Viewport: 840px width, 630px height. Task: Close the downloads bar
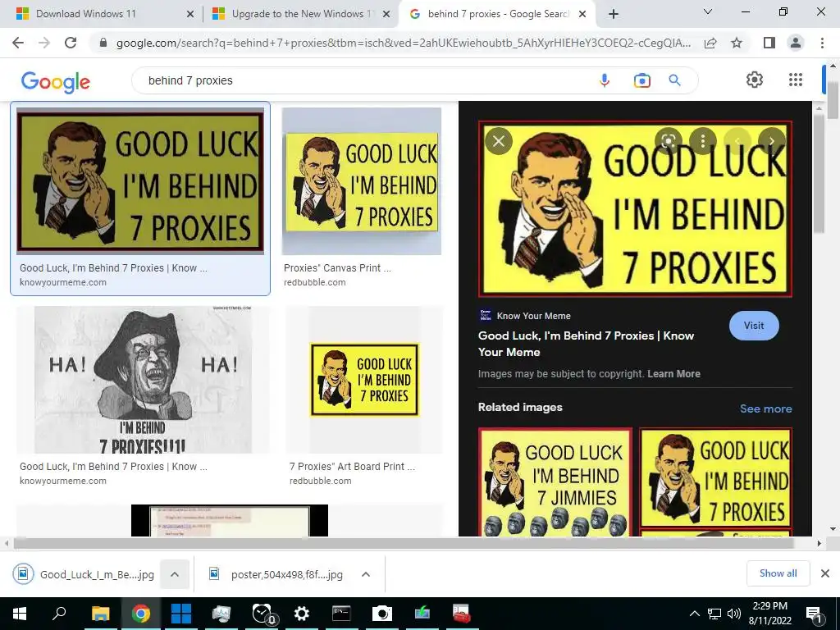(825, 573)
